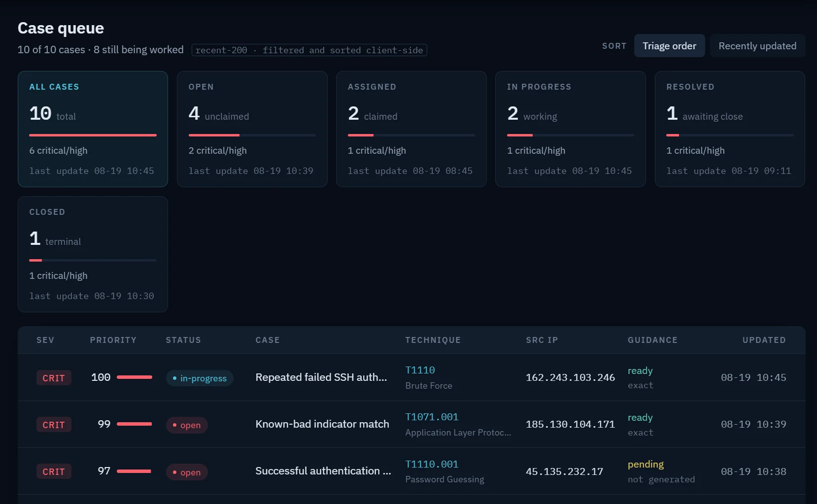817x504 pixels.
Task: Sort by Triage order
Action: [669, 46]
